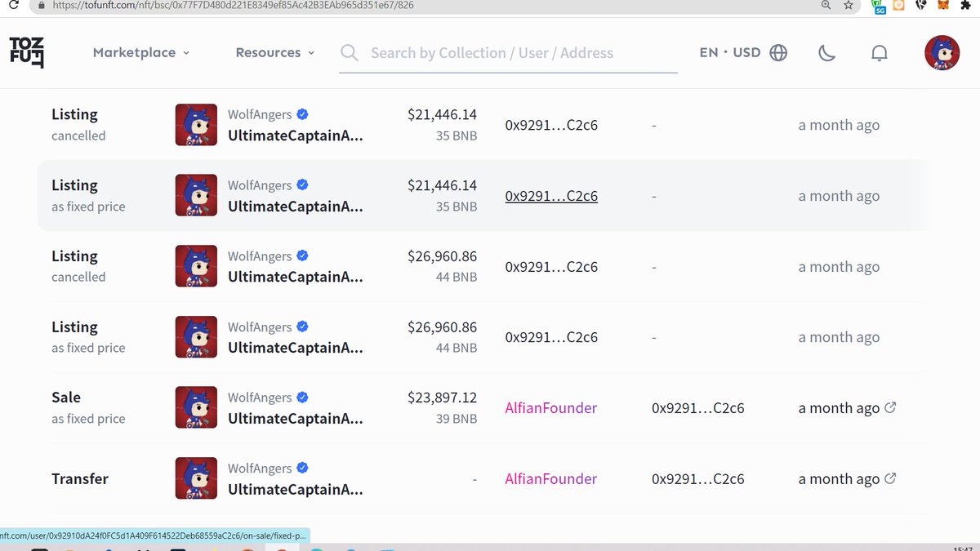Click $26,960.86 in cancelled listing row

point(442,256)
